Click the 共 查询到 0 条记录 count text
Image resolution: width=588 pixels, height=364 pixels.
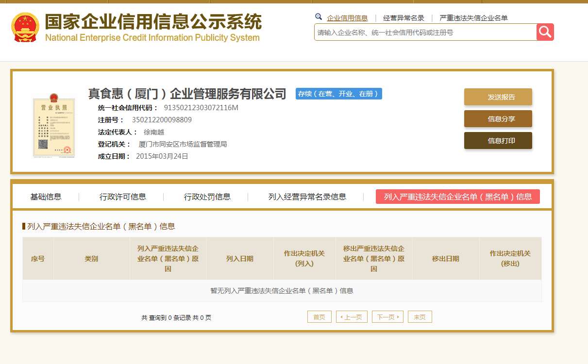[x=176, y=317]
